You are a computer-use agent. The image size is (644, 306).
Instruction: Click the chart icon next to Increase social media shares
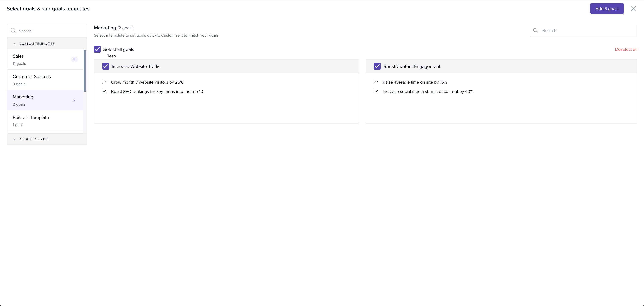pos(376,92)
